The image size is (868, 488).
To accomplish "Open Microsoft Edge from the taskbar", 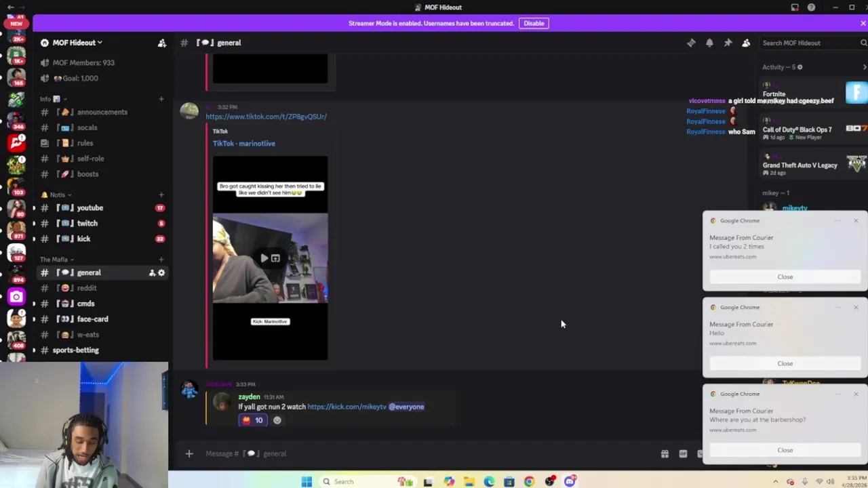I will point(489,482).
